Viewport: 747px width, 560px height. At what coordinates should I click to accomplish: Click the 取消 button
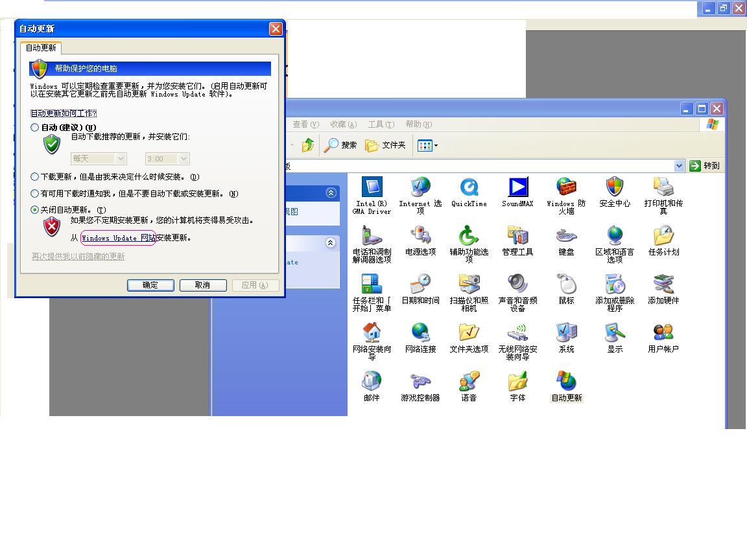[x=203, y=285]
